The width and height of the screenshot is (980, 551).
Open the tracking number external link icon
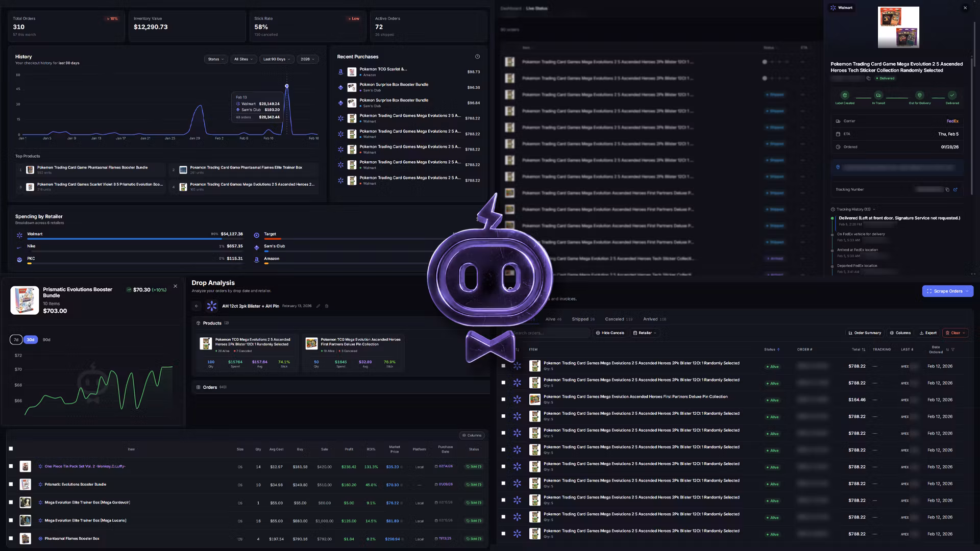point(955,190)
